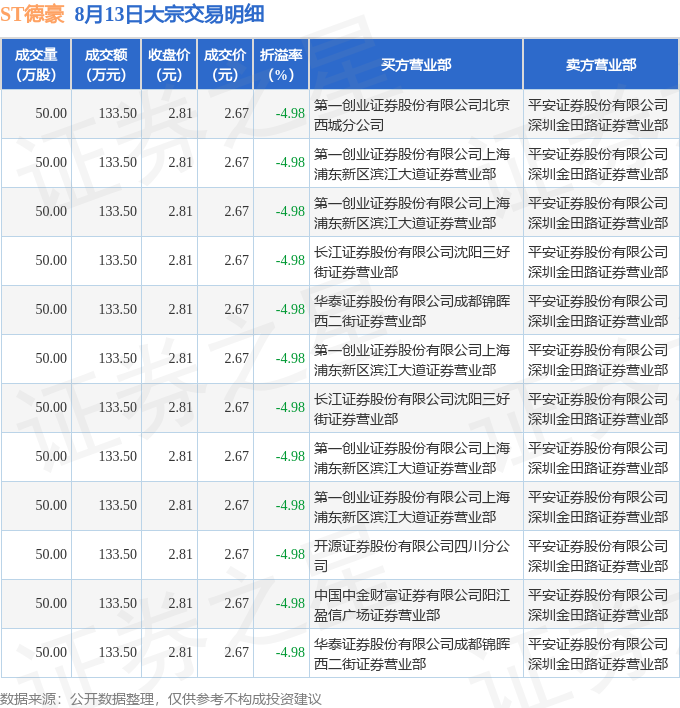Click -4.98 discount rate in 北京西城分公司 row
This screenshot has height=708, width=680.
point(290,113)
